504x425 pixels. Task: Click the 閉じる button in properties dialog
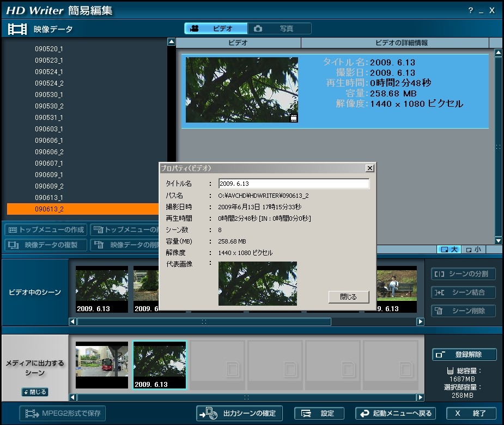349,297
